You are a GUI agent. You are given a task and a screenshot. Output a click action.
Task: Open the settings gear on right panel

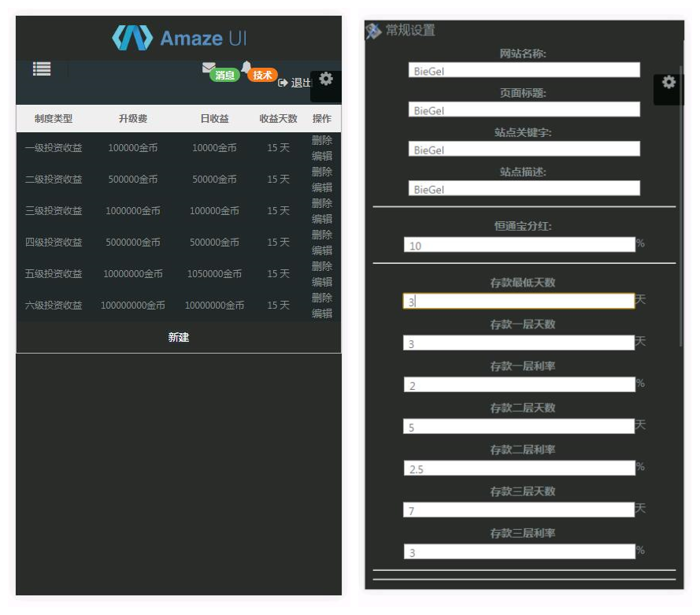(x=669, y=82)
